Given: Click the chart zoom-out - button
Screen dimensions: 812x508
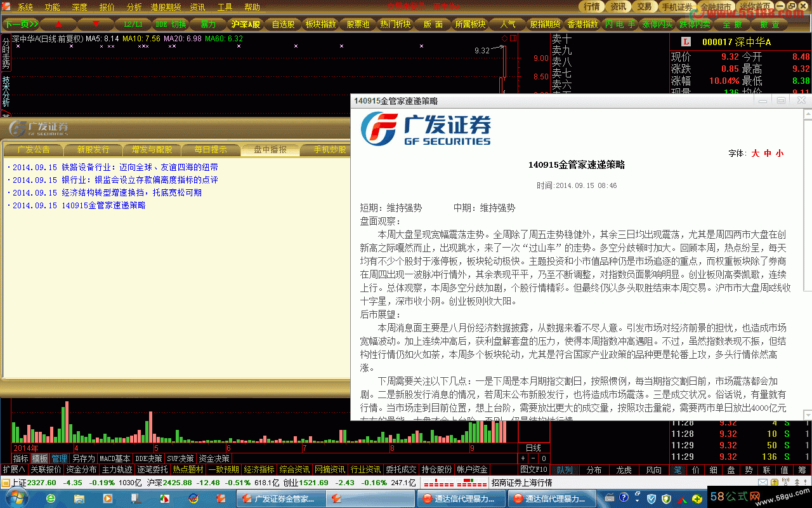Looking at the screenshot, I should point(534,458).
